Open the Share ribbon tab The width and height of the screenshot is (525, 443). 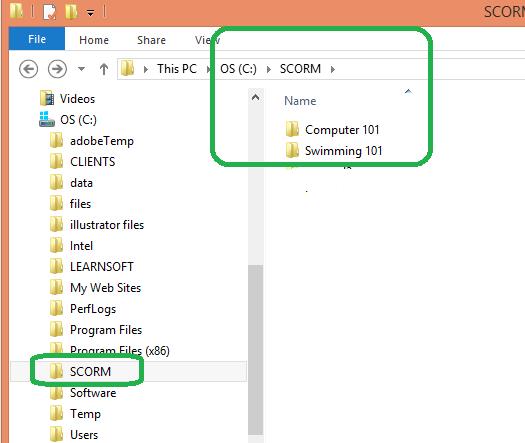coord(151,40)
